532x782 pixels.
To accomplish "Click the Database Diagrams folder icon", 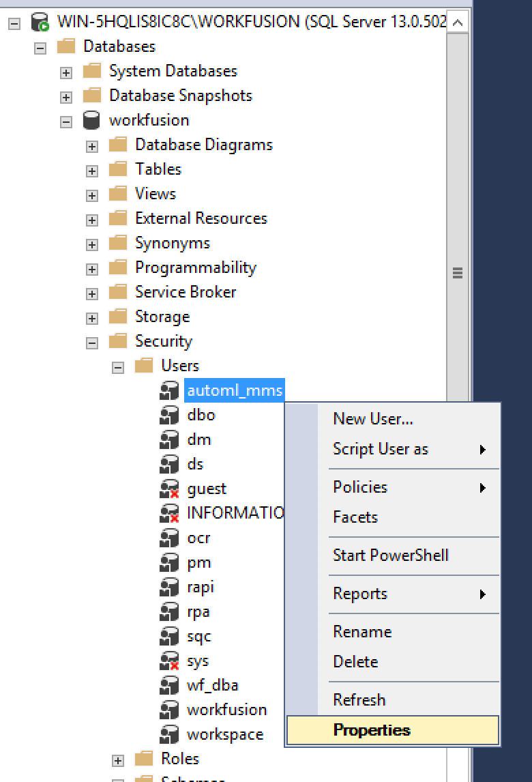I will pyautogui.click(x=118, y=145).
